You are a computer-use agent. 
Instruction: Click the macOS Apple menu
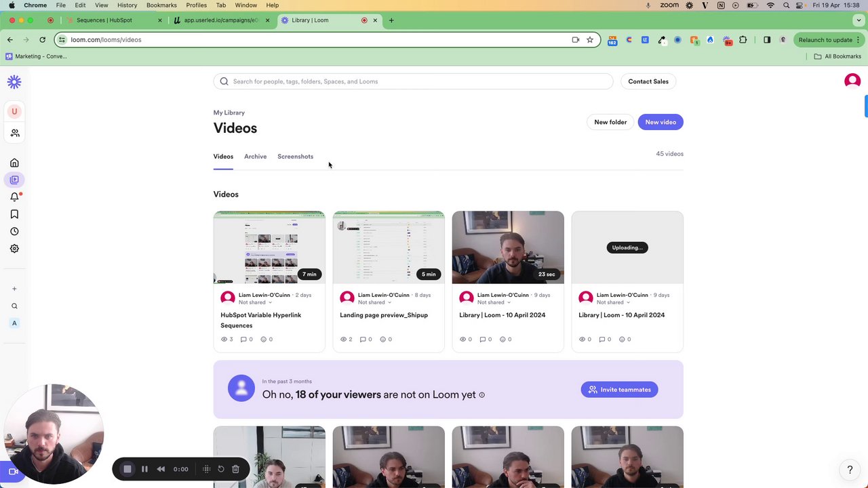(x=12, y=5)
